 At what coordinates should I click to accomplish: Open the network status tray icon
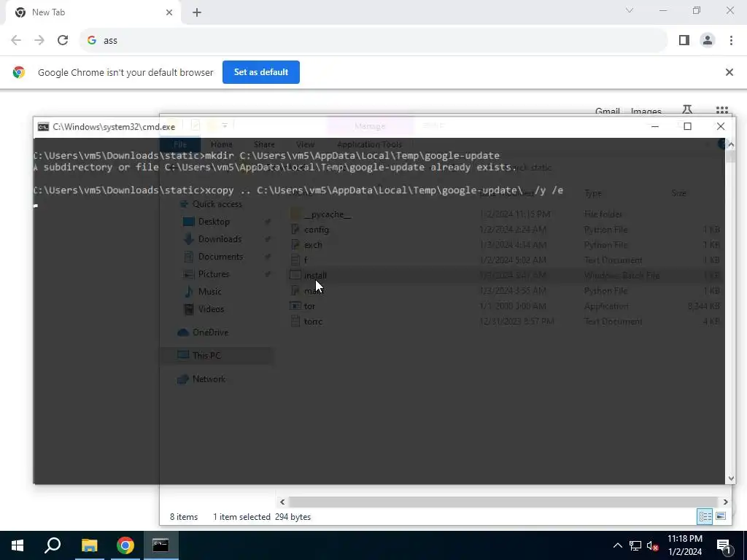tap(635, 545)
